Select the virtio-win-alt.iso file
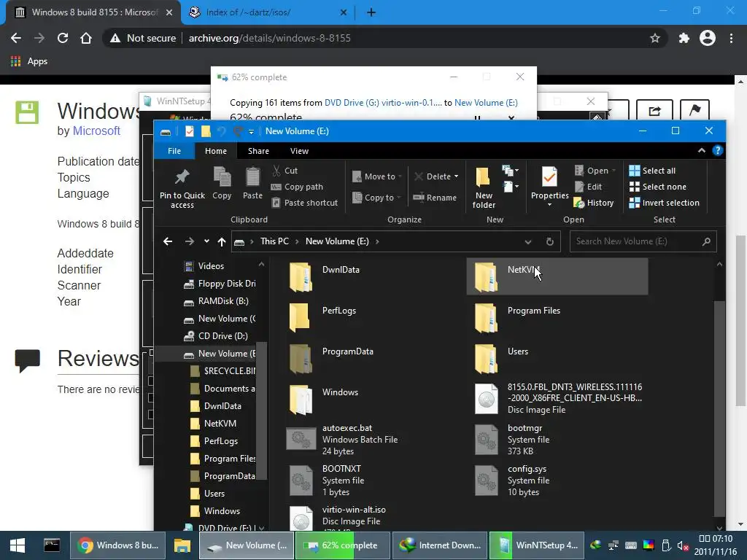 pyautogui.click(x=371, y=518)
